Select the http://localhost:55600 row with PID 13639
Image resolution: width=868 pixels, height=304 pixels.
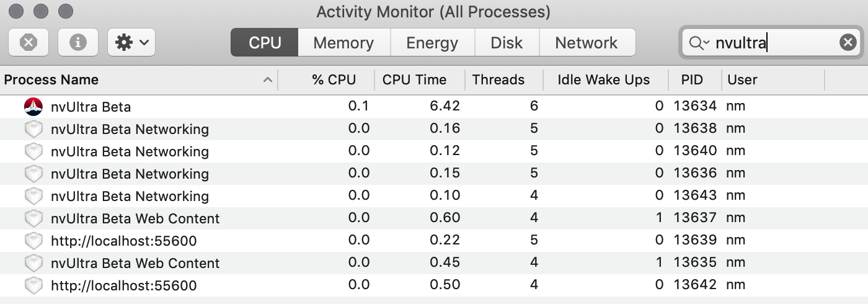tap(124, 241)
